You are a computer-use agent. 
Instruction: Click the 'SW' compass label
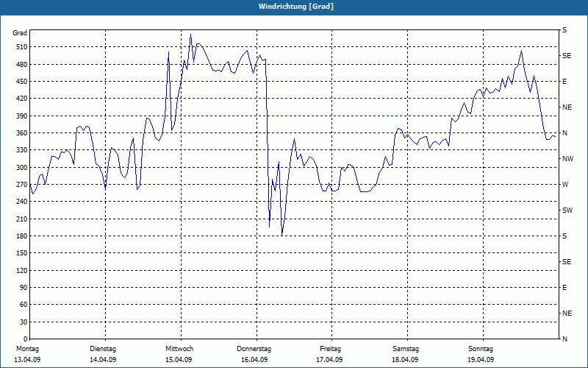(x=567, y=210)
